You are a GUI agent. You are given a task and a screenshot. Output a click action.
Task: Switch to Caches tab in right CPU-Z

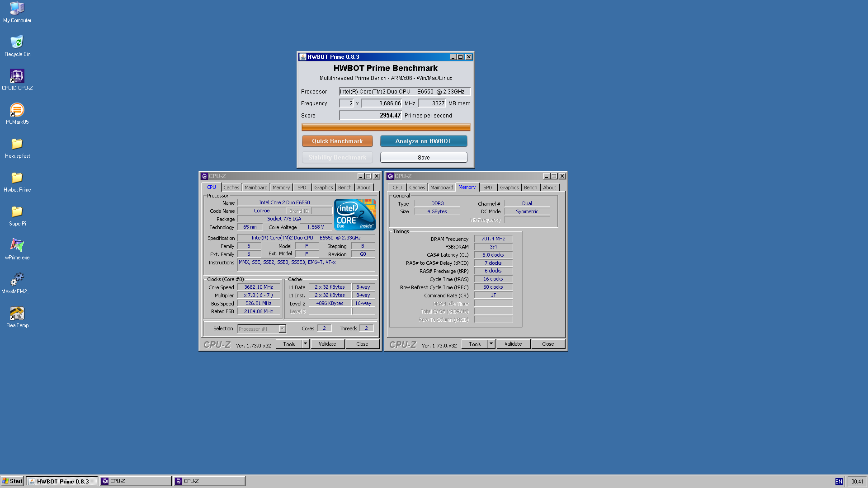coord(417,188)
